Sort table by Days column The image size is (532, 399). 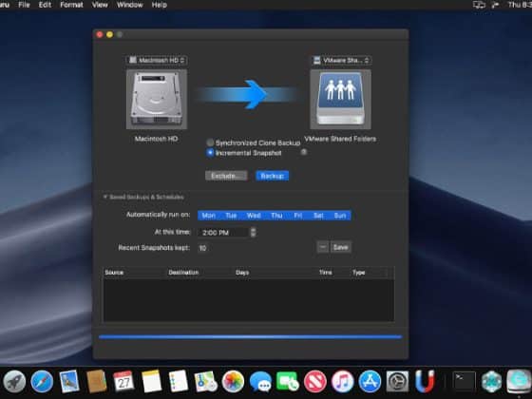tap(275, 273)
